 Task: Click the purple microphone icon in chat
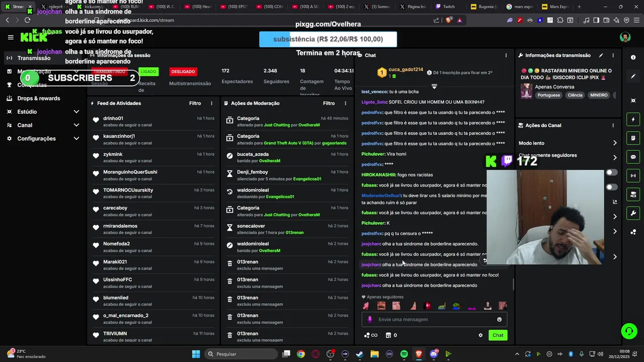coord(370,319)
